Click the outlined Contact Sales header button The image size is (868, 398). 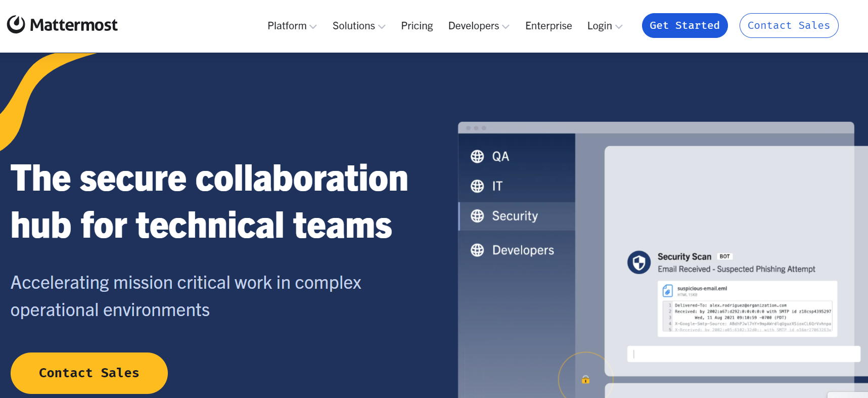[789, 26]
